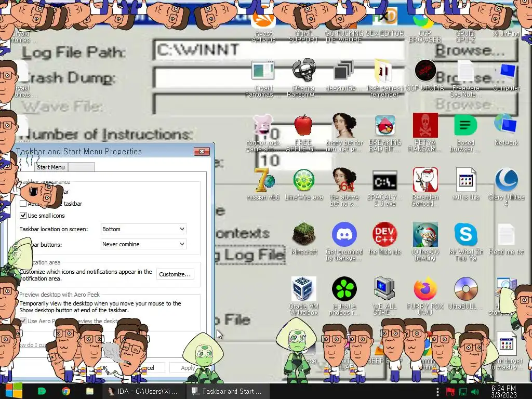Switch to the Start Menu tab

50,167
